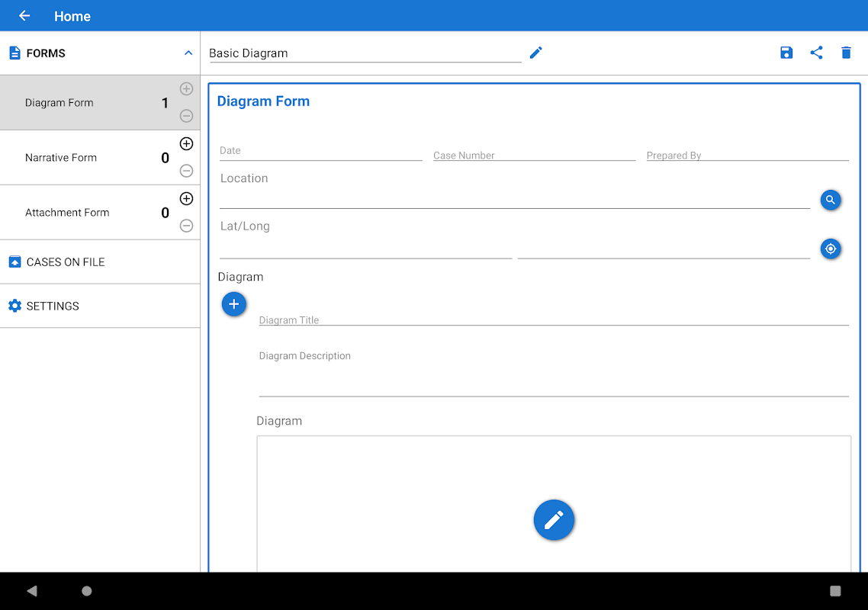Select Narrative Form in sidebar
Viewport: 868px width, 610px height.
pos(61,158)
